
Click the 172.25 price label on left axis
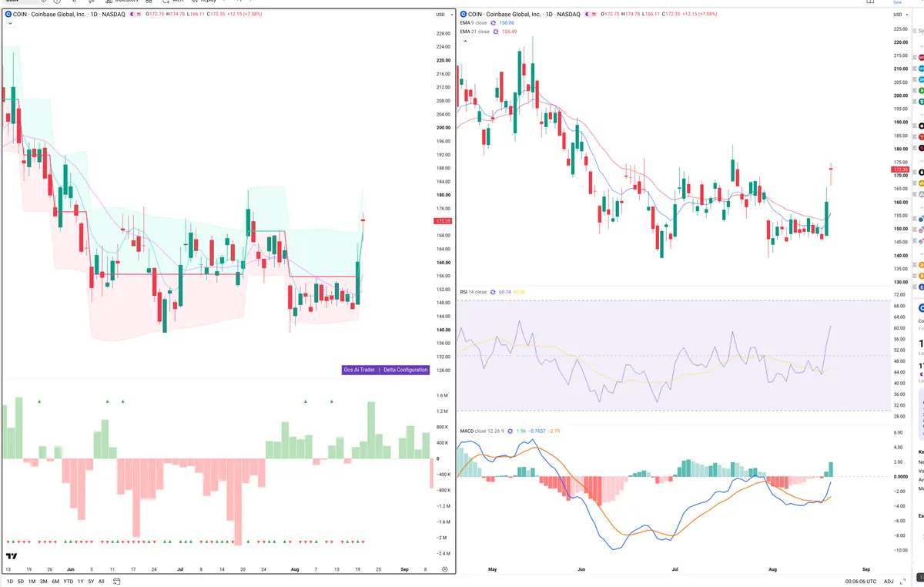click(x=443, y=221)
